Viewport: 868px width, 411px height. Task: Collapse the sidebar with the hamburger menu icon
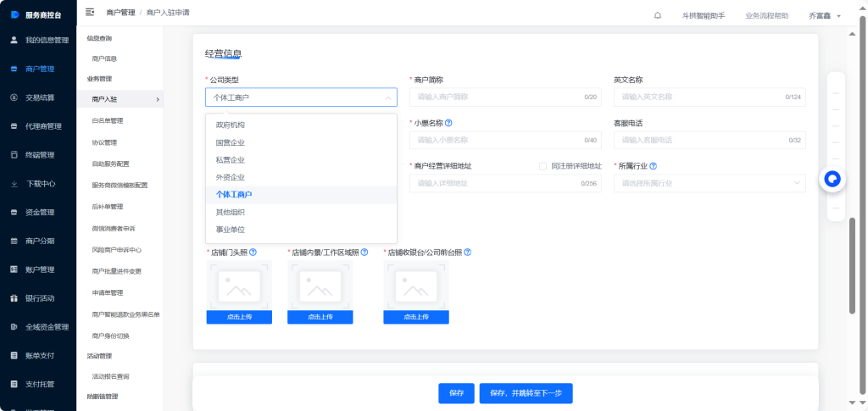pyautogui.click(x=90, y=12)
